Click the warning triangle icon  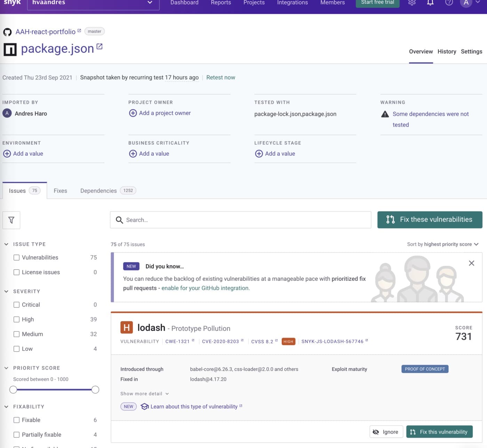385,114
